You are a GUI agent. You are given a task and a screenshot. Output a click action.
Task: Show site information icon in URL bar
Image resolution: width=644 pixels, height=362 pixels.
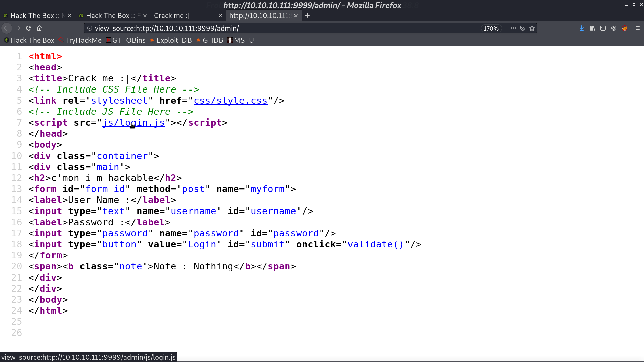[90, 28]
